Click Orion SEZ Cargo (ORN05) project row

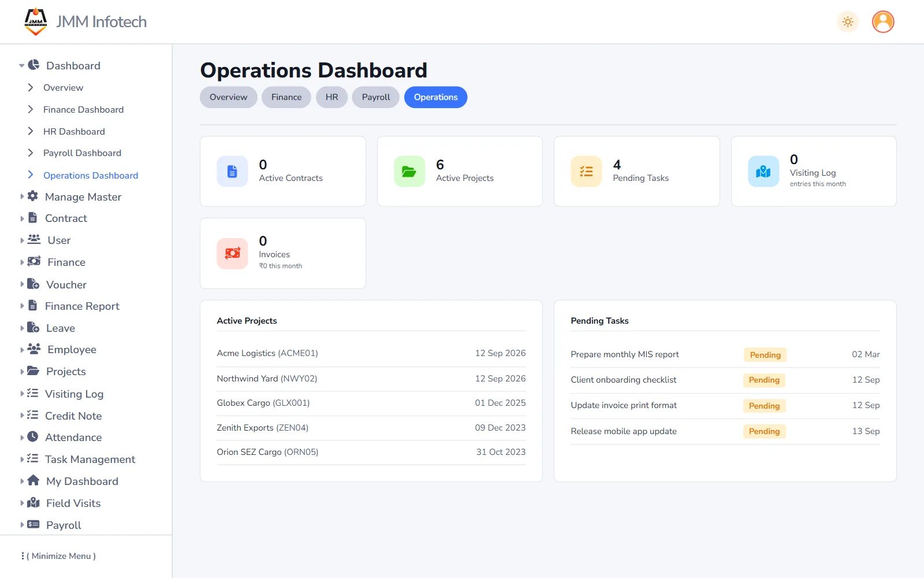click(371, 452)
